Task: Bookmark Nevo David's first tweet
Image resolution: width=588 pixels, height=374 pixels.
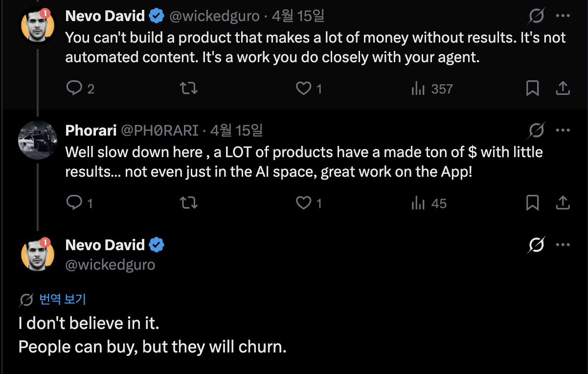Action: pyautogui.click(x=532, y=88)
